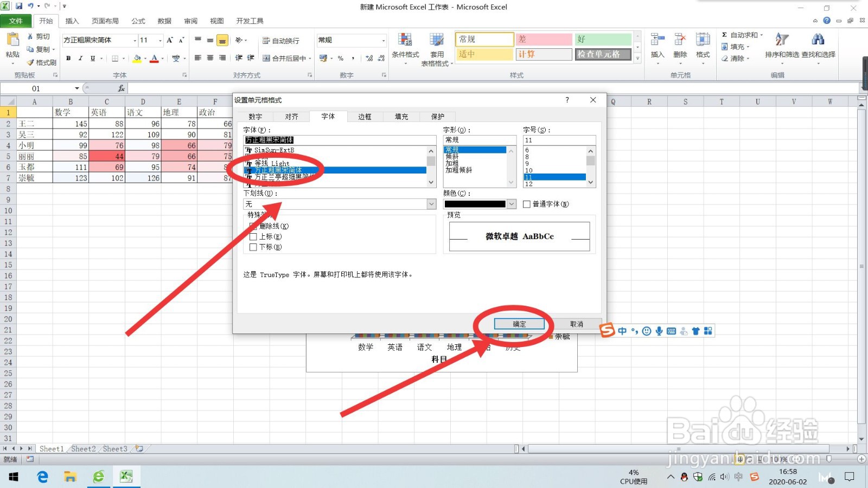The width and height of the screenshot is (868, 488).
Task: Click the Format Painter (格式刷) tool
Action: tap(42, 62)
